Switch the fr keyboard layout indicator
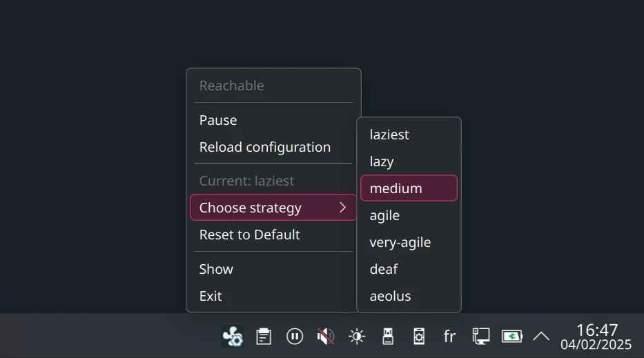Viewport: 644px width, 358px height. pos(450,337)
